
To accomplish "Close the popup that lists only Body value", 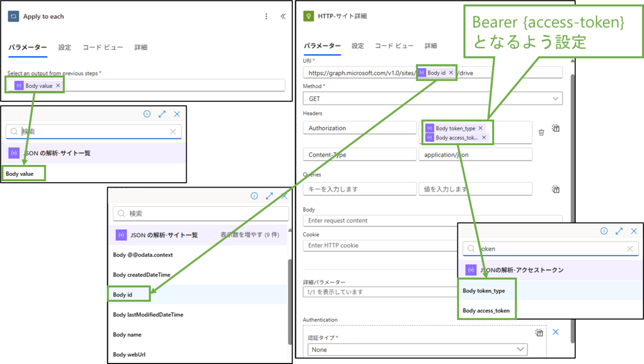I will click(x=177, y=114).
